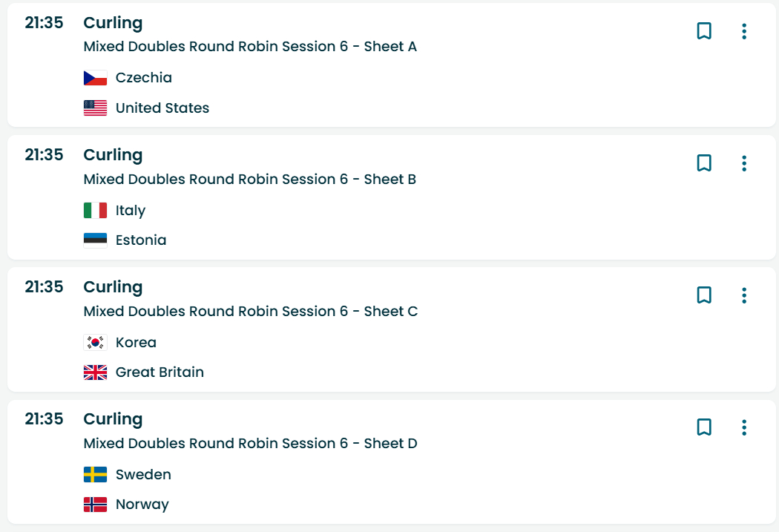779x532 pixels.
Task: Click the Italy flag icon
Action: (95, 211)
